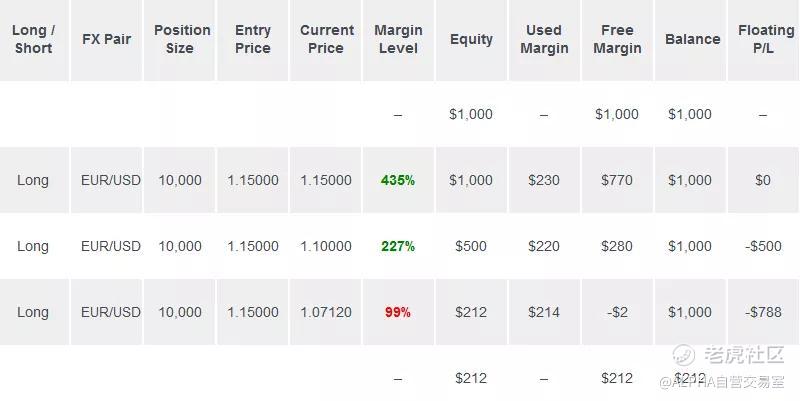Select the Free Margin header cell
This screenshot has height=401, width=800.
[x=617, y=39]
